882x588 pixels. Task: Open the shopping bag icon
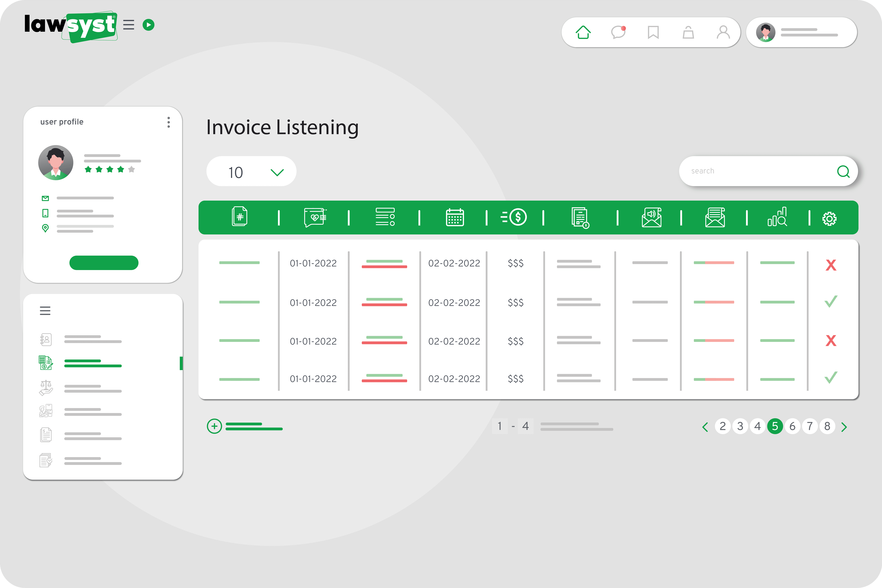coord(688,32)
